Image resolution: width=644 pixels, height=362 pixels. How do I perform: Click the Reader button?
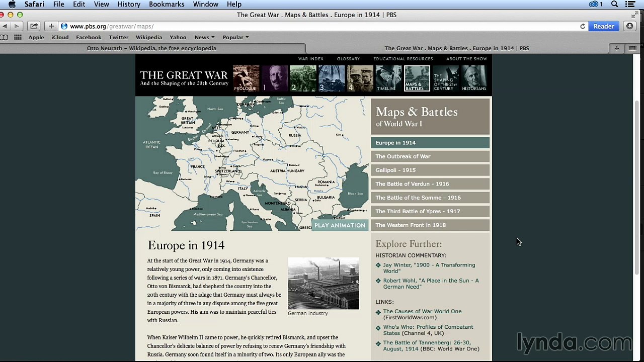pos(604,26)
